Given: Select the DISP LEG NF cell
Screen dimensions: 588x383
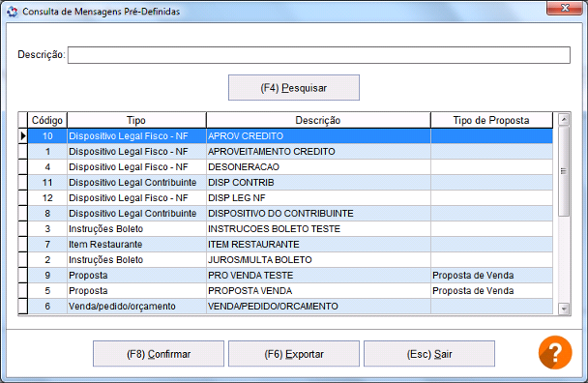Looking at the screenshot, I should 318,197.
